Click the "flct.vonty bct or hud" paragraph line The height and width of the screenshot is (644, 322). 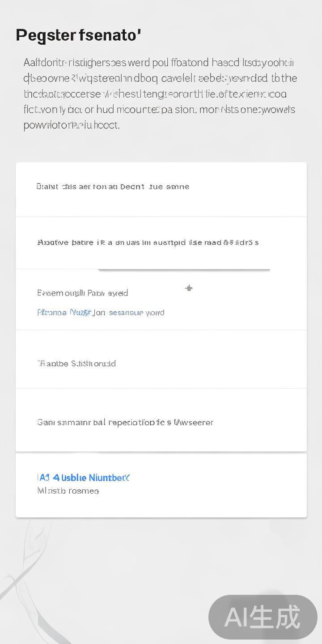tap(159, 110)
